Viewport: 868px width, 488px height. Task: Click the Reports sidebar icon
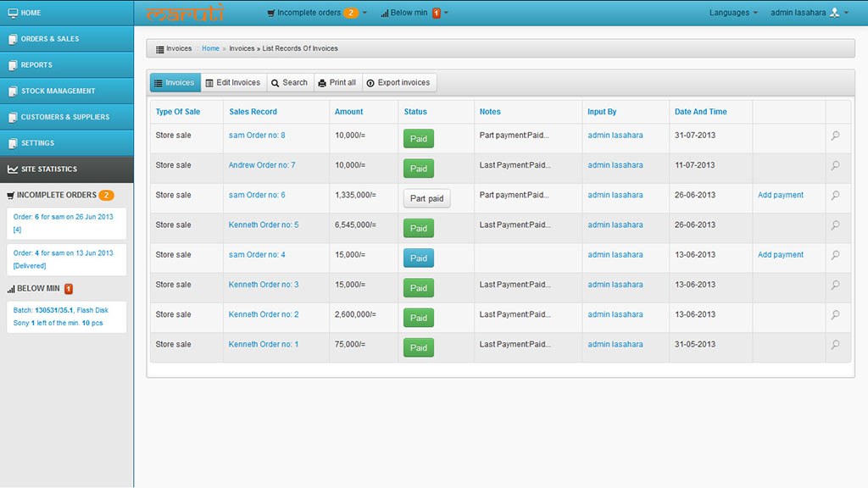[x=13, y=65]
